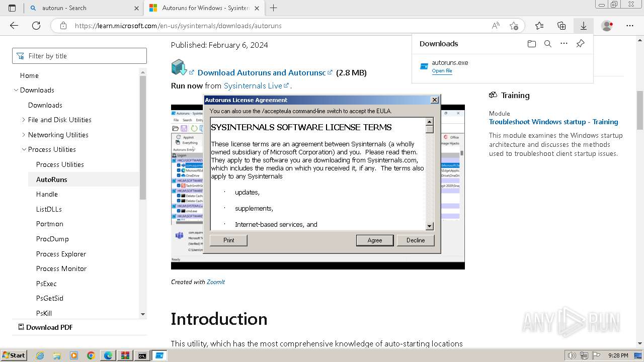View site information lock icon
This screenshot has width=644, height=362.
pyautogui.click(x=63, y=26)
